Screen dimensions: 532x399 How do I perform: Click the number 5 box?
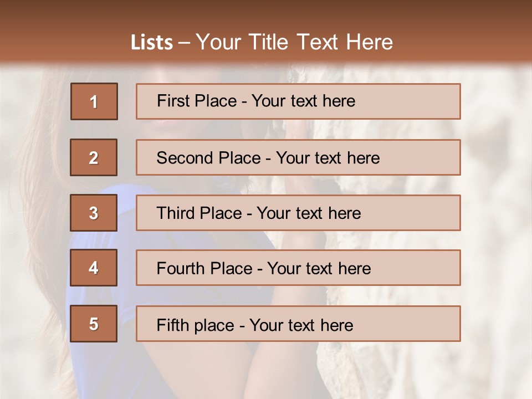pos(94,324)
